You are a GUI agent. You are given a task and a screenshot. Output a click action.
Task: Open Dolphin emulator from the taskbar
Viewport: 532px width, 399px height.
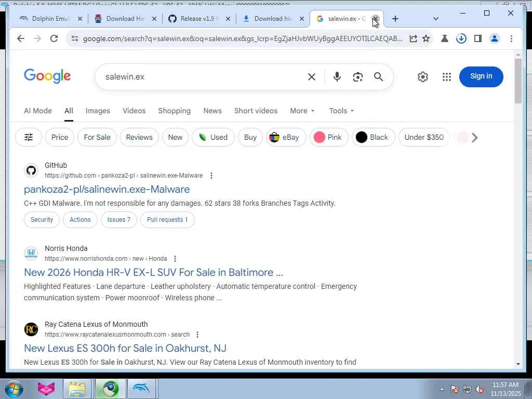[141, 389]
